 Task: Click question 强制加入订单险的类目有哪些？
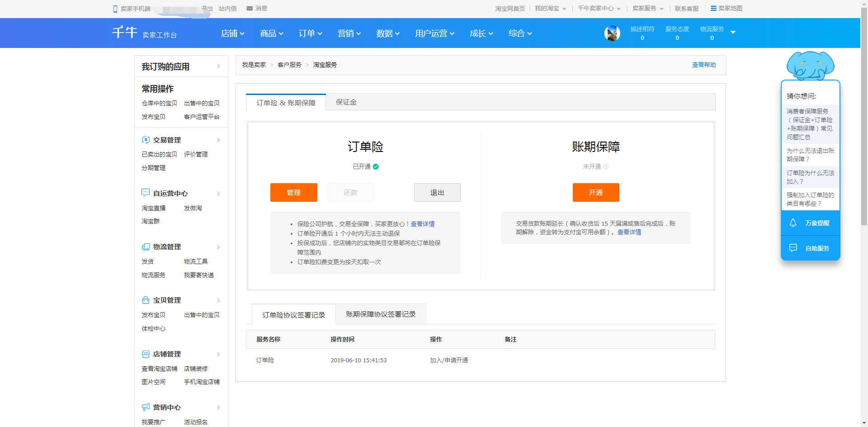pyautogui.click(x=811, y=199)
